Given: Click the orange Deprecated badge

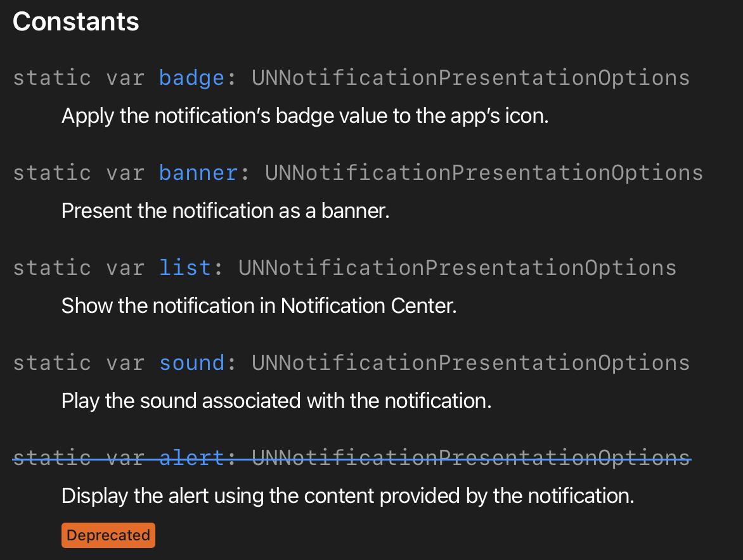Looking at the screenshot, I should coord(108,535).
